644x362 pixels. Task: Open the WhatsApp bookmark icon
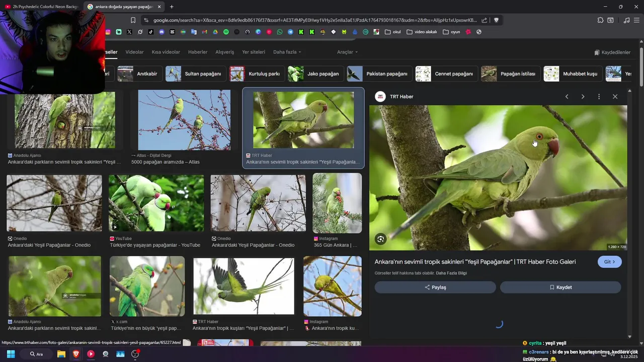280,32
